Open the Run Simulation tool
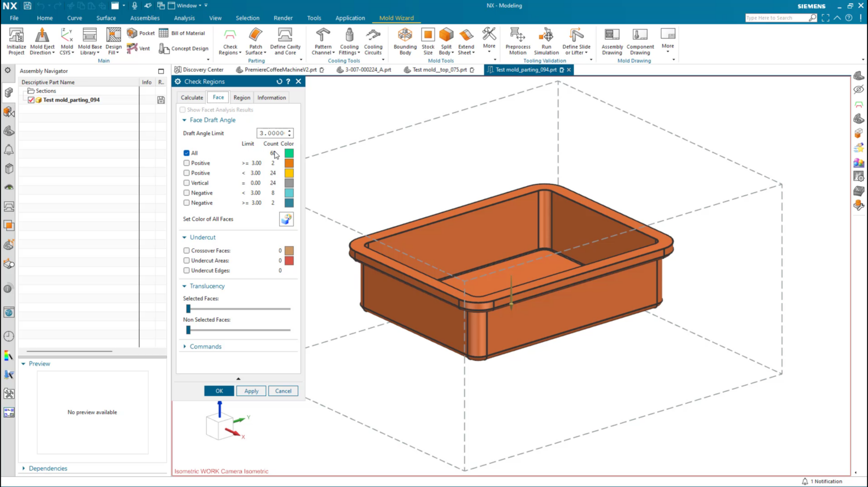Image resolution: width=868 pixels, height=487 pixels. (545, 40)
